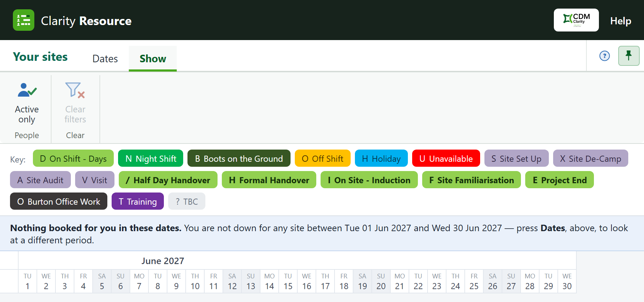644x302 pixels.
Task: Select Friday 25 June column header
Action: pos(474,281)
